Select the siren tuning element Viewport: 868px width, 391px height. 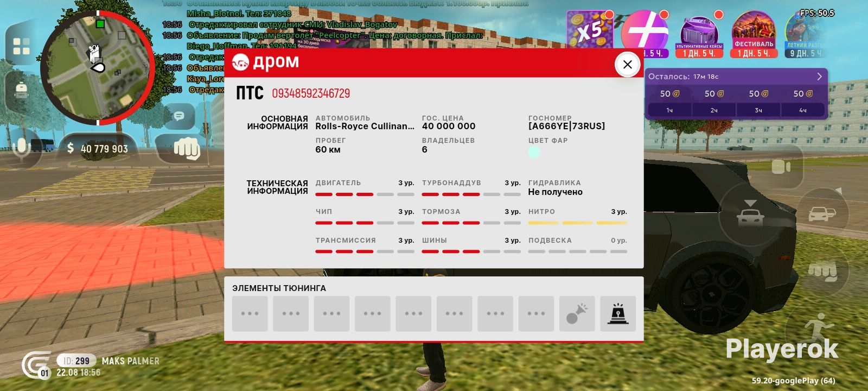tap(618, 313)
